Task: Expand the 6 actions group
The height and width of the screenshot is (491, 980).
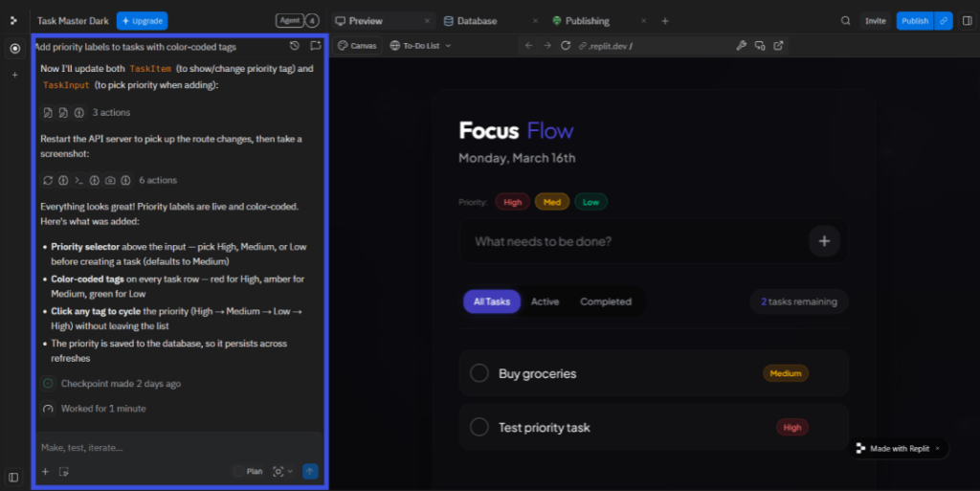Action: tap(157, 180)
